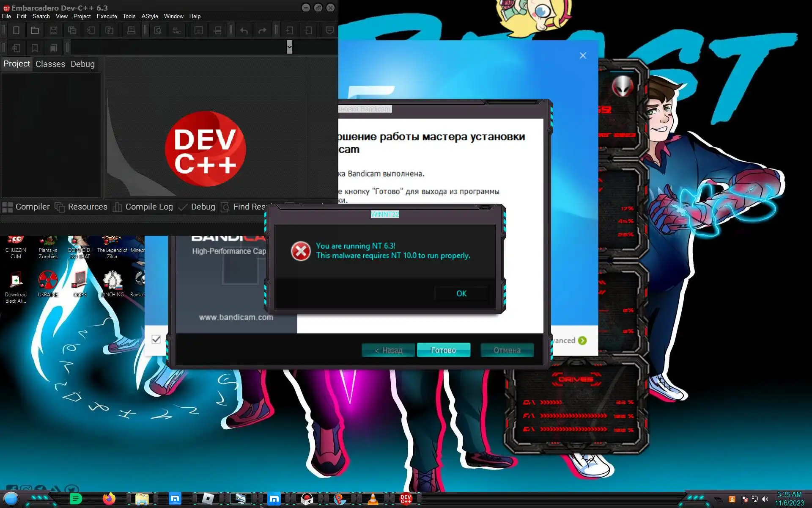Click the Save floppy disk icon

(53, 30)
